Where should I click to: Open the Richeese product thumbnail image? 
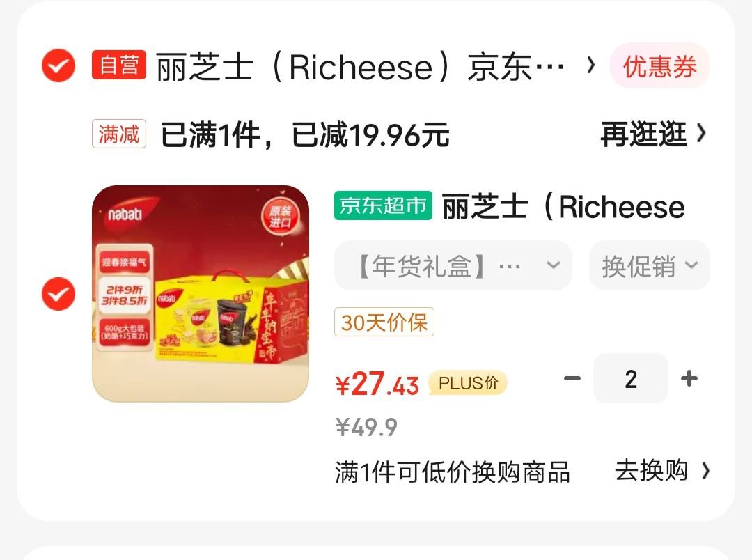coord(201,294)
